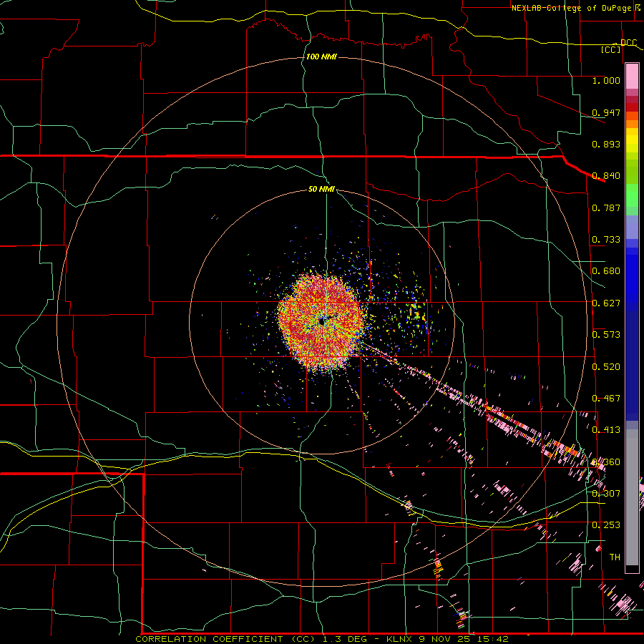Select the 0.947 color scale value
This screenshot has width=644, height=644.
(606, 112)
